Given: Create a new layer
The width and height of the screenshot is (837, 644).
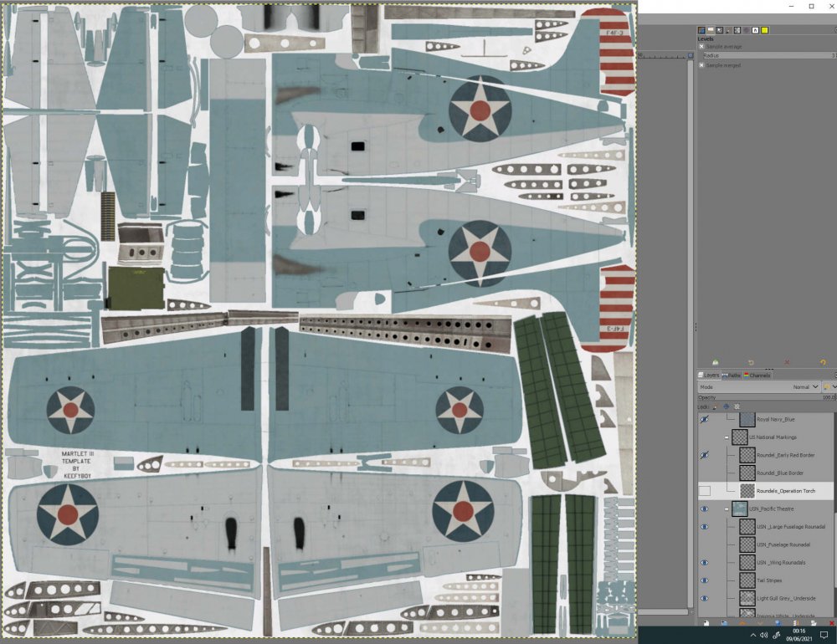Looking at the screenshot, I should [706, 622].
